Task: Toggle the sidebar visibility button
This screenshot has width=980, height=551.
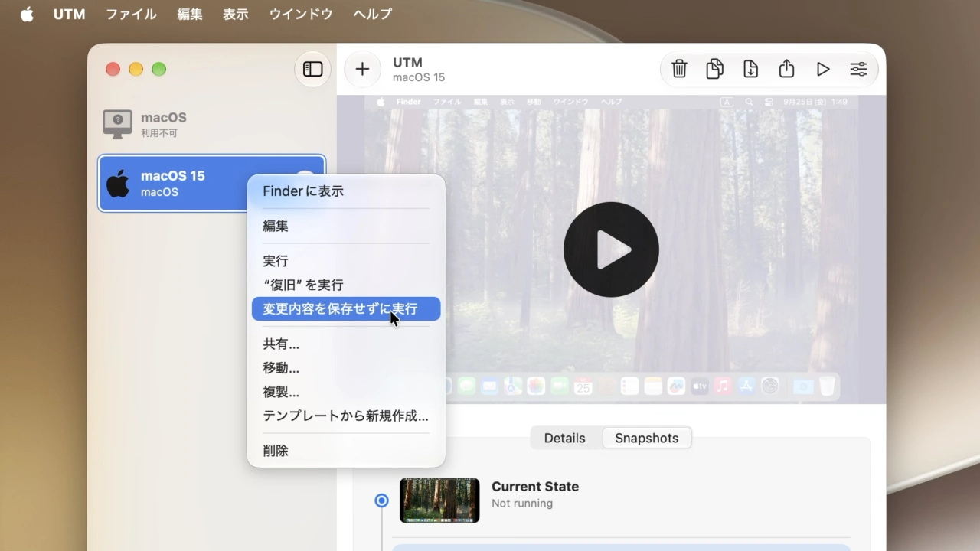Action: 312,70
